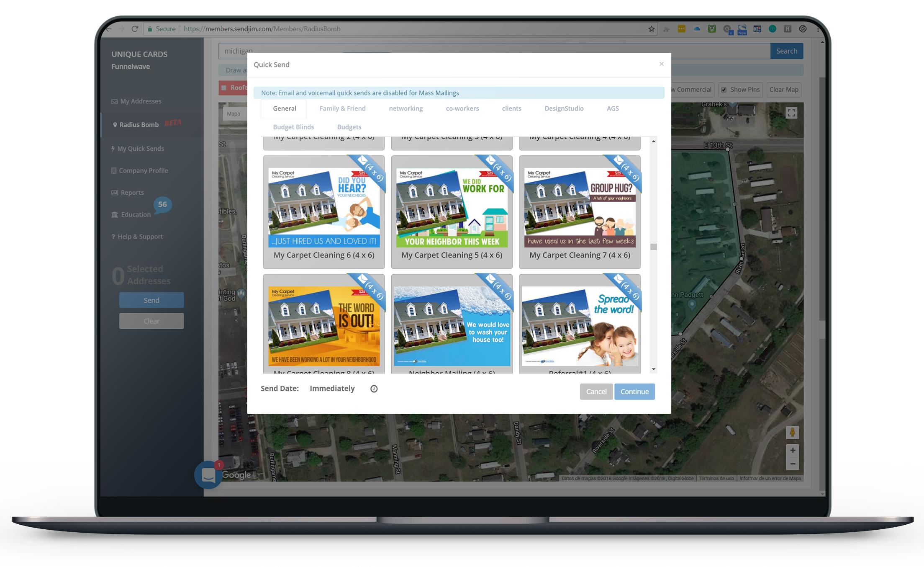Click the template list scroll-down arrow
Viewport: 924px width, 567px height.
click(x=653, y=369)
